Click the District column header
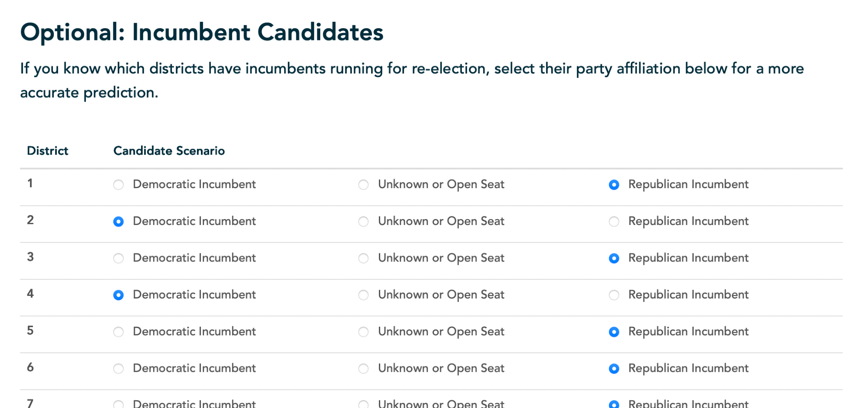This screenshot has height=408, width=868. coord(47,151)
